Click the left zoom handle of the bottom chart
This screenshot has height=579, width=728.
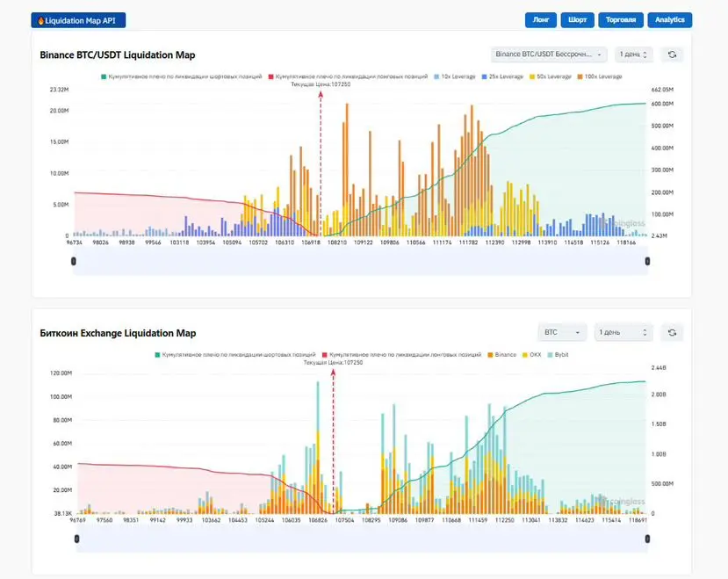(77, 539)
